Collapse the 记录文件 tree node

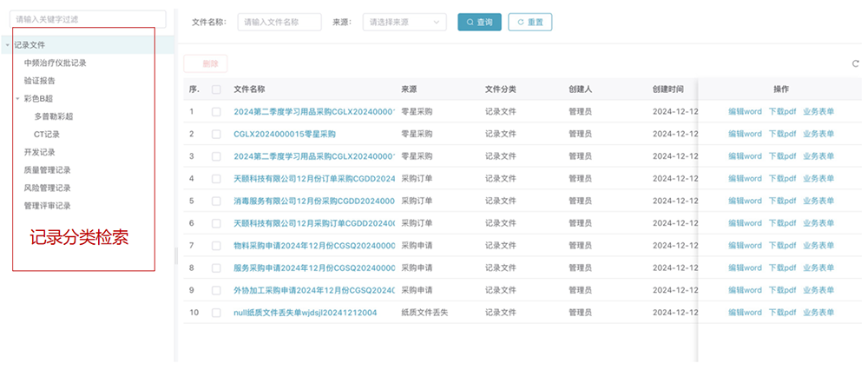[x=8, y=44]
